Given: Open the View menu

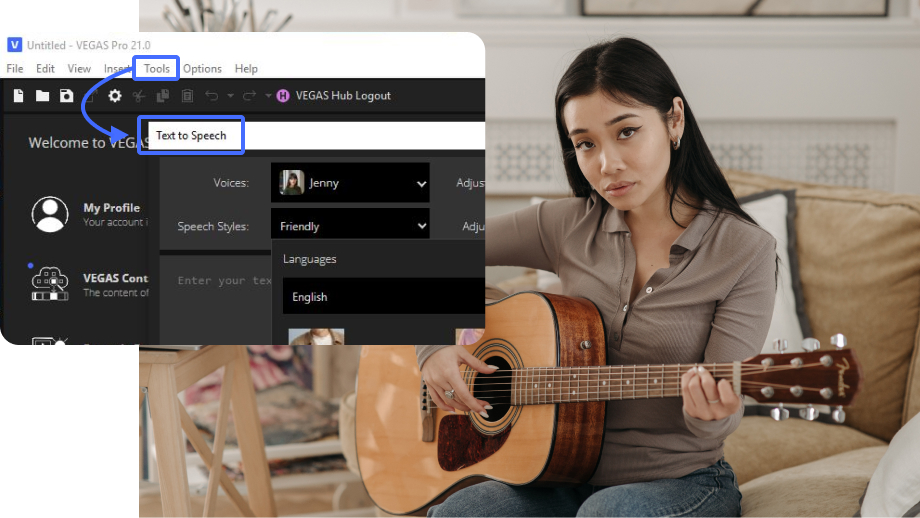Looking at the screenshot, I should click(x=79, y=69).
